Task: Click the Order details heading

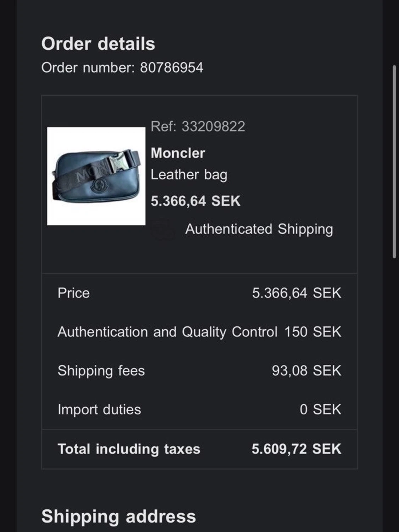Action: (98, 44)
